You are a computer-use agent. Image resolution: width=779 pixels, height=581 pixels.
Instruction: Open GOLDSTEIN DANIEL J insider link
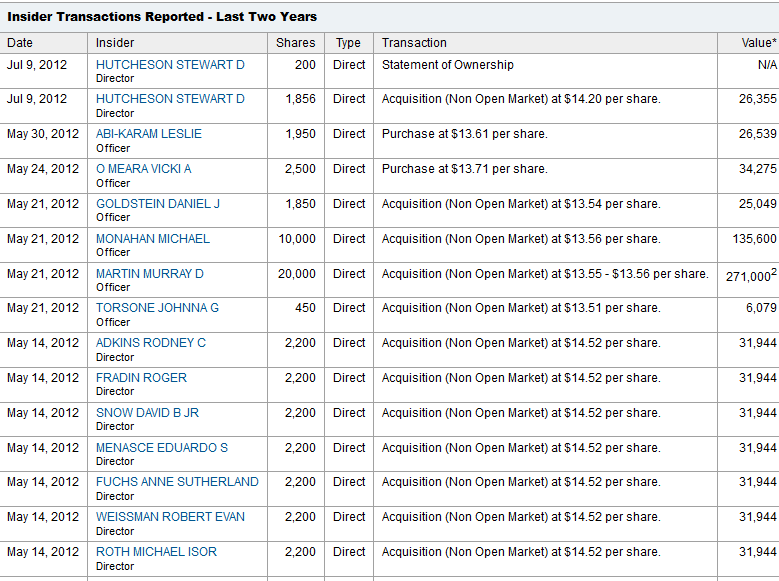tap(157, 204)
